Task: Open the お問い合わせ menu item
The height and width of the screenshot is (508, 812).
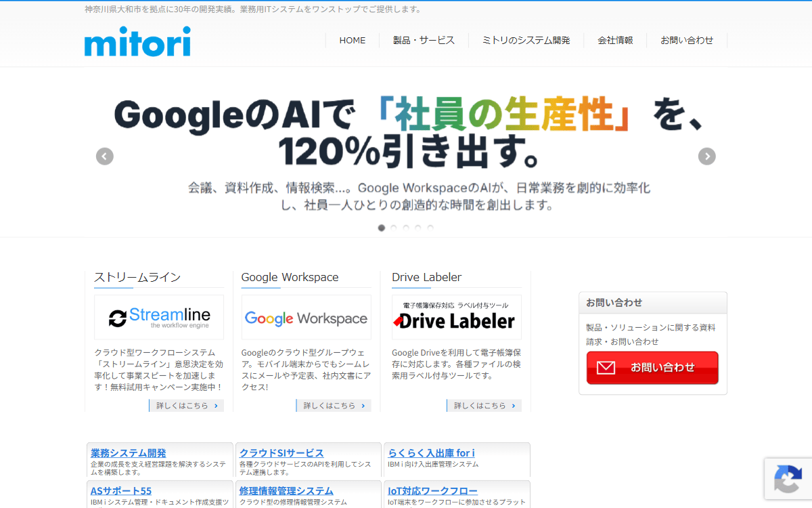Action: tap(687, 41)
